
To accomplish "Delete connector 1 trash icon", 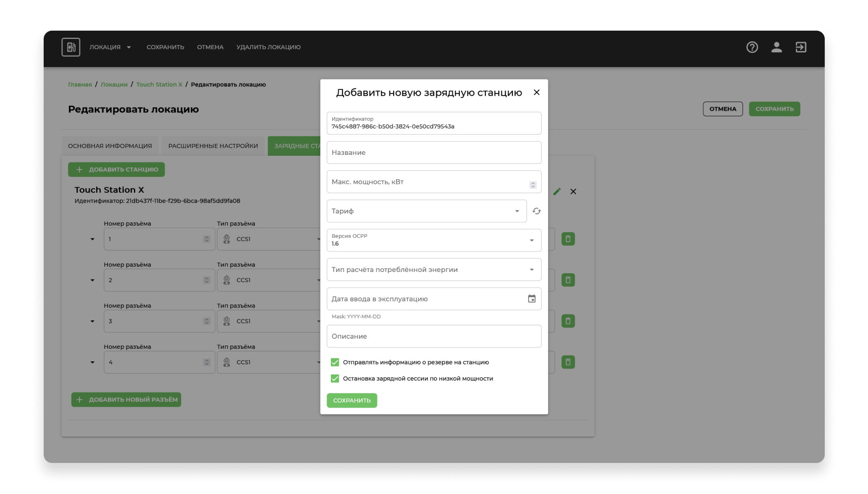I will pos(568,239).
